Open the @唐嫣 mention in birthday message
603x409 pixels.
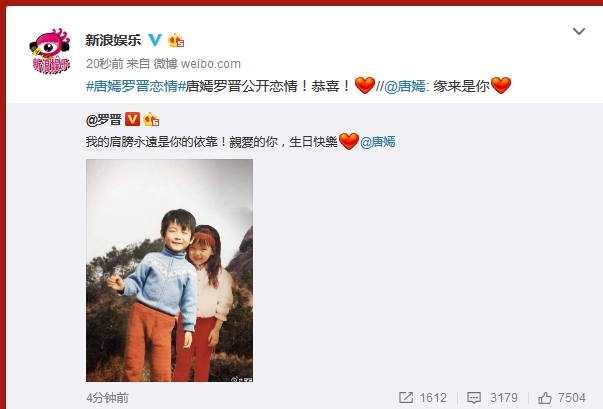[x=378, y=142]
